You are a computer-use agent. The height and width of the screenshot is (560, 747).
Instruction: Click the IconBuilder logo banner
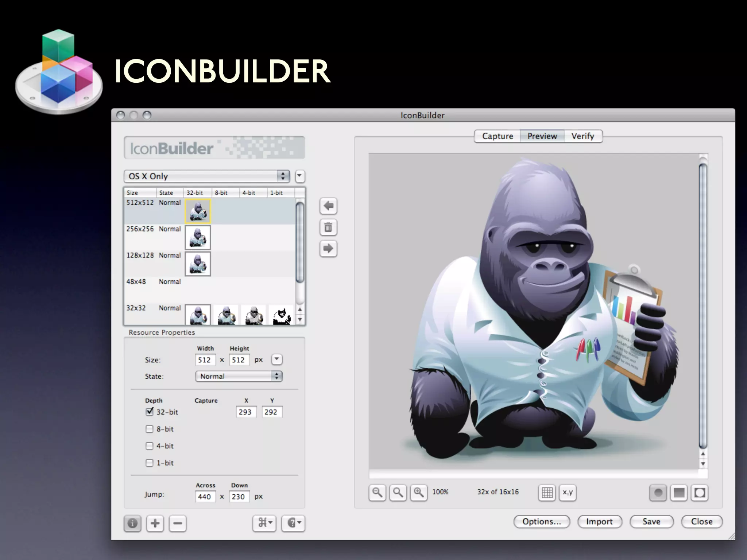[x=214, y=148]
